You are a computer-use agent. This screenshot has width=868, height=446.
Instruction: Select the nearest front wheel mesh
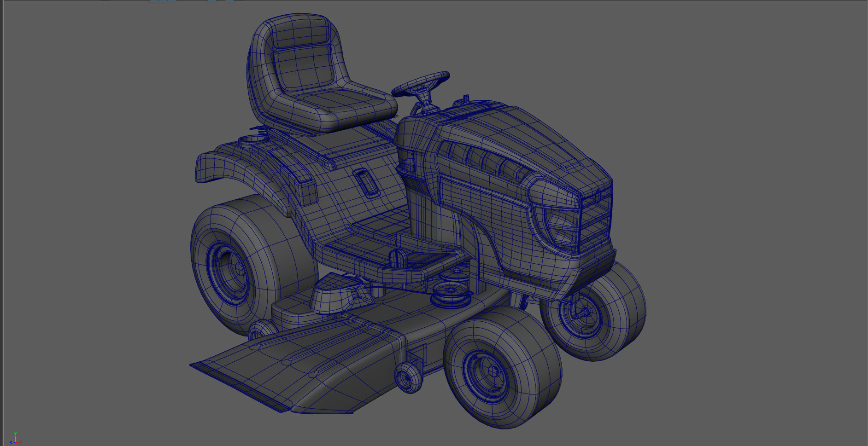pyautogui.click(x=503, y=367)
